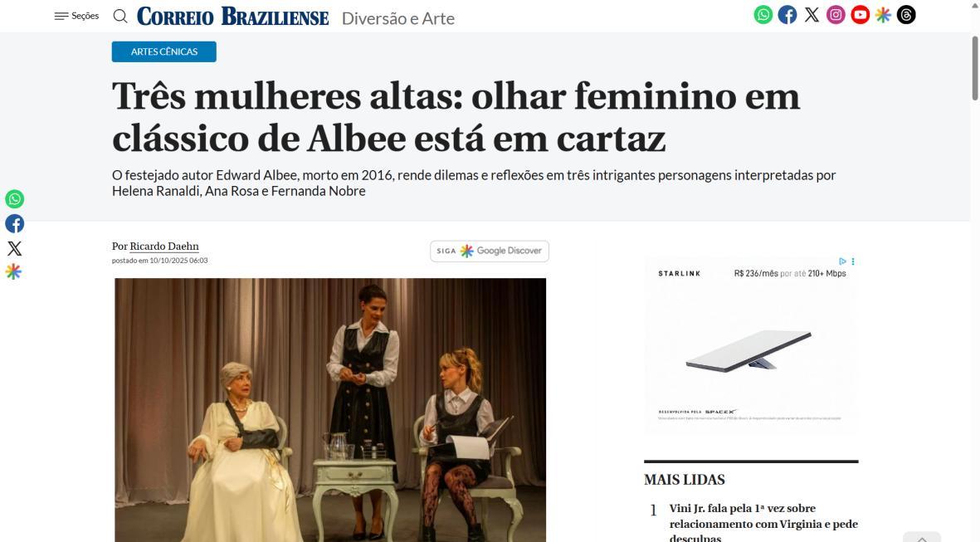Image resolution: width=980 pixels, height=542 pixels.
Task: Open the ad options icon on the Starlink ad
Action: pos(852,261)
